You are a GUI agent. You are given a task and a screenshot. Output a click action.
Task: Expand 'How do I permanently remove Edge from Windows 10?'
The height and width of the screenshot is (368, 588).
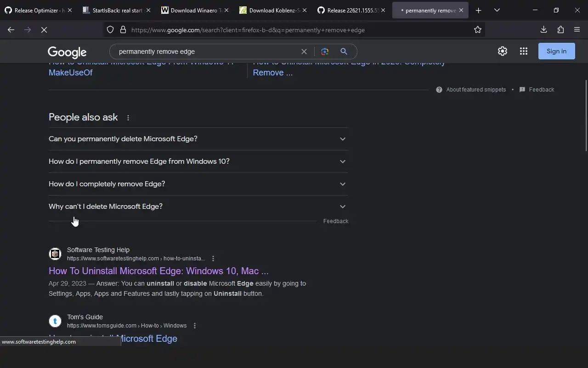198,161
